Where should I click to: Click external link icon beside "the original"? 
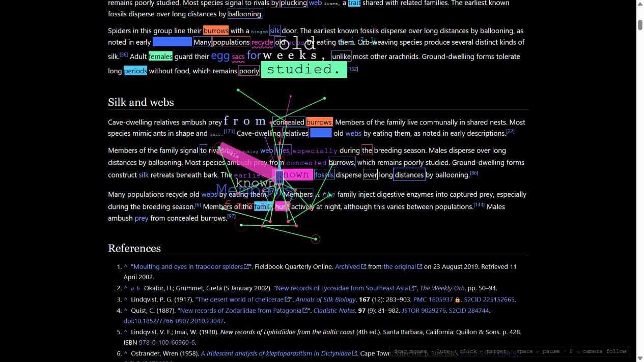point(420,267)
